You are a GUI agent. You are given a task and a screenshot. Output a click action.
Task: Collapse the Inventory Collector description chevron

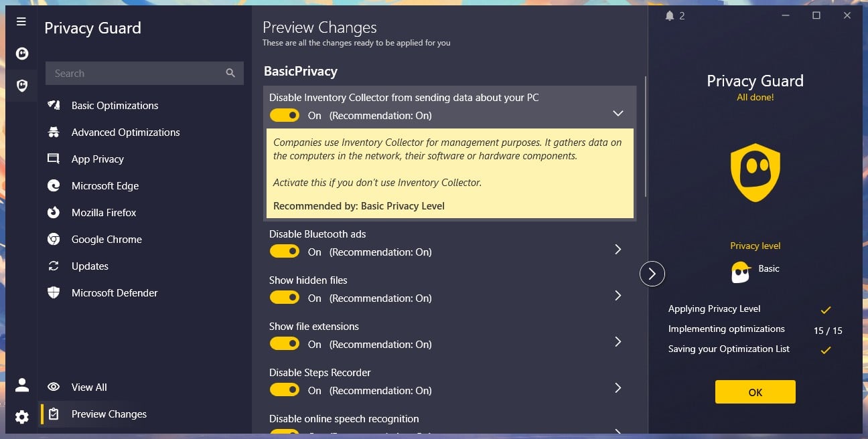coord(618,113)
